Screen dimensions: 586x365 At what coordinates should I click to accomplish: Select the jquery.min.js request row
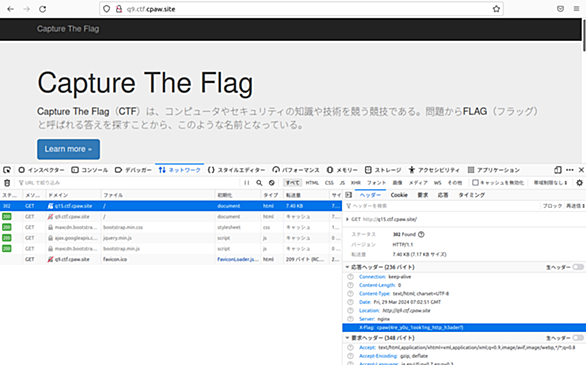click(171, 238)
